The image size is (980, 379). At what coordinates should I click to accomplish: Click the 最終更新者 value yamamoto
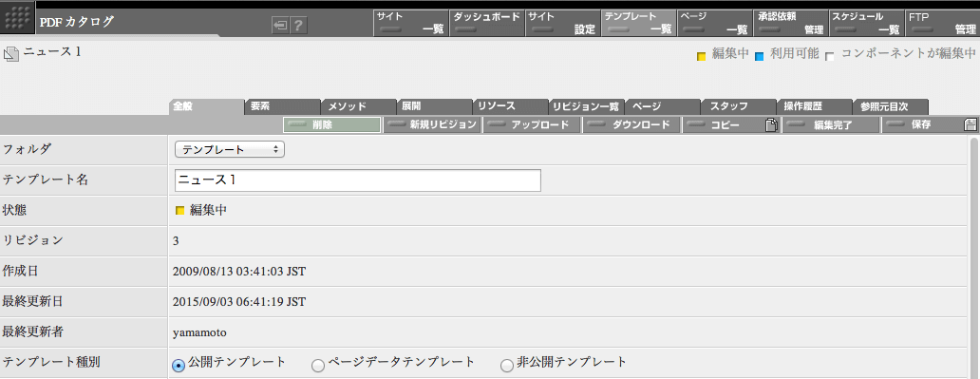point(199,332)
